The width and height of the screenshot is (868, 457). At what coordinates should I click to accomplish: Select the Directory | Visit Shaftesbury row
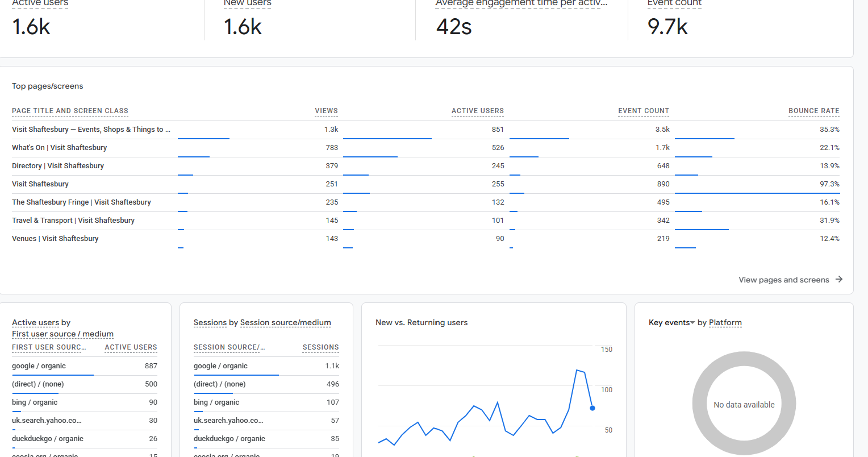coord(425,166)
